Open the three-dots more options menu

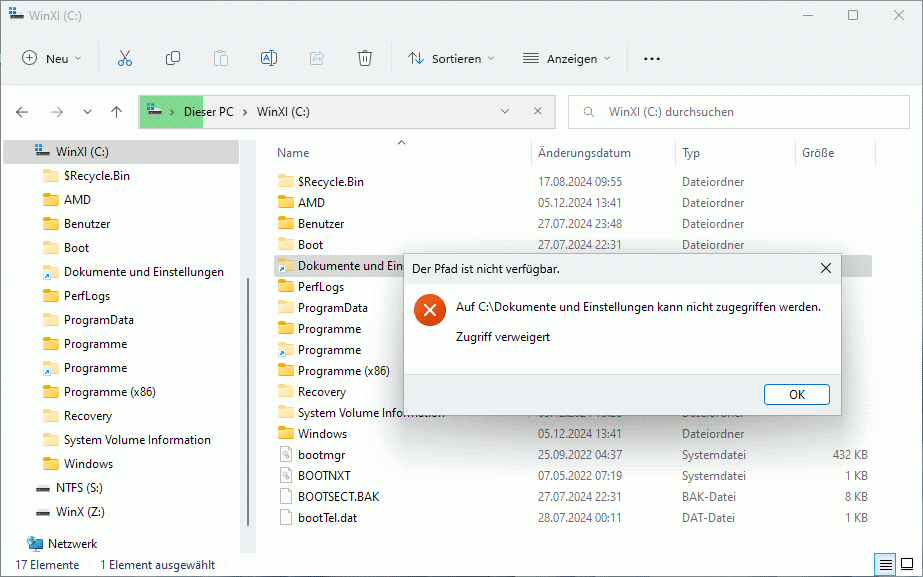(x=652, y=59)
